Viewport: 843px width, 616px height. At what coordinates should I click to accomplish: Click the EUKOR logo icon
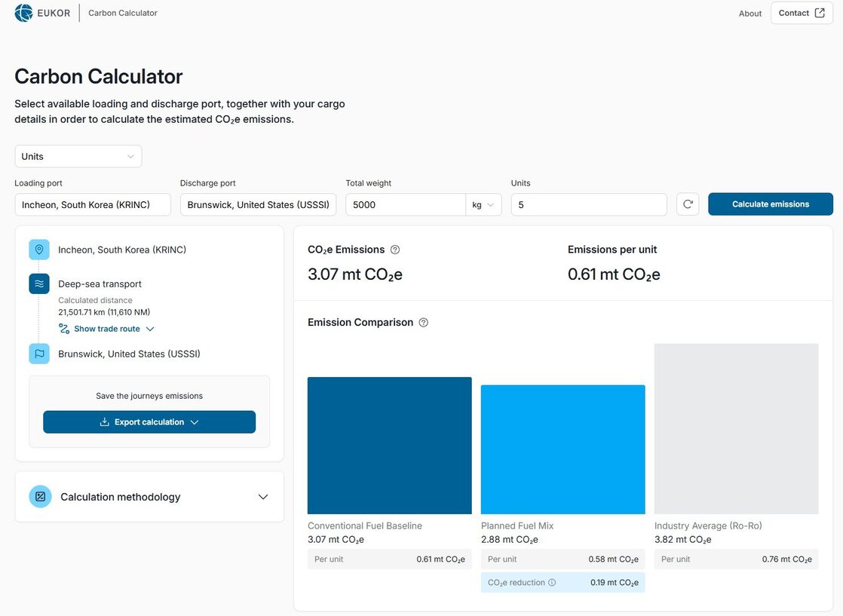click(23, 12)
